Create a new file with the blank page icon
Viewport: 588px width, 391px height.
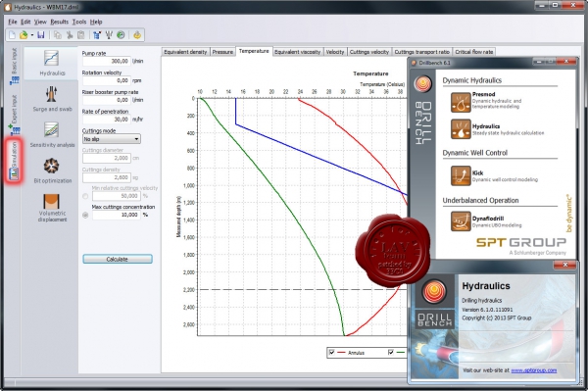coord(12,35)
